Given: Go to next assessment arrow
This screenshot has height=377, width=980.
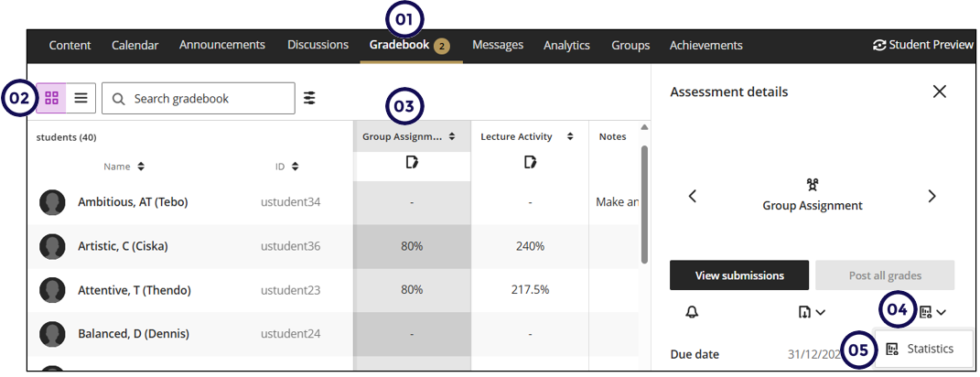Looking at the screenshot, I should (x=932, y=197).
